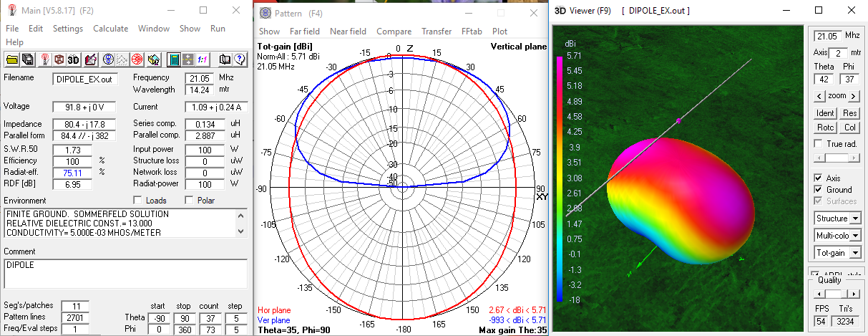
Task: Open the geometry edit pencil icon
Action: [91, 59]
